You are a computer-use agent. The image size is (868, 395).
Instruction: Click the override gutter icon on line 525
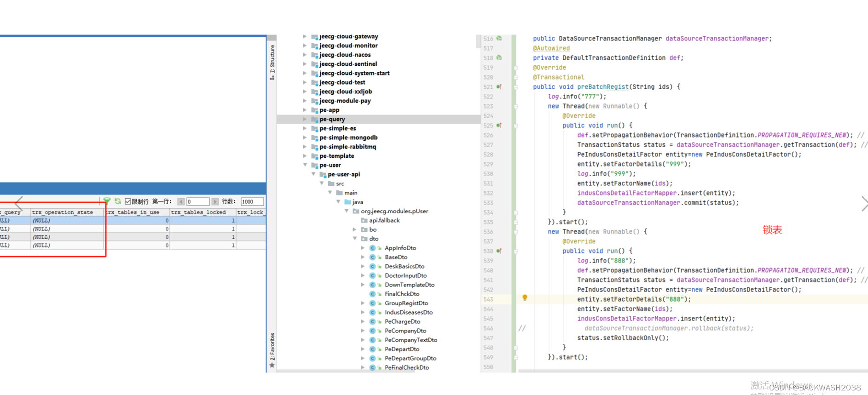coord(499,126)
